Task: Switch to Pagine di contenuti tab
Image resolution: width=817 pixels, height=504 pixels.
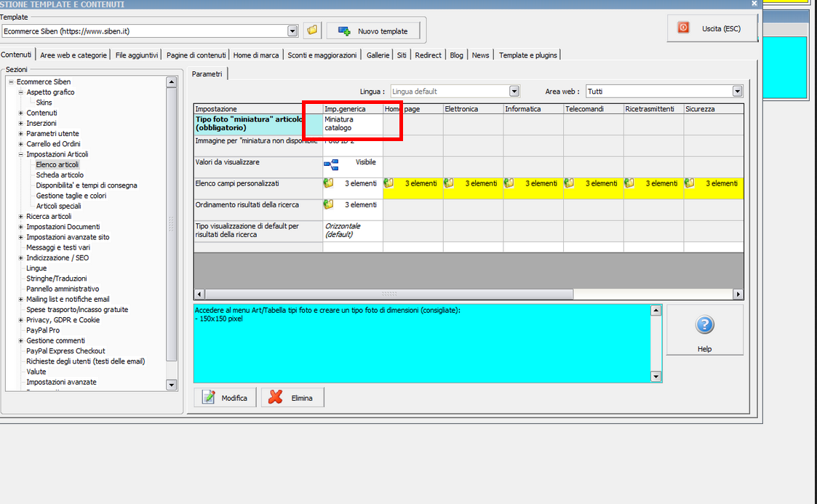Action: (196, 55)
